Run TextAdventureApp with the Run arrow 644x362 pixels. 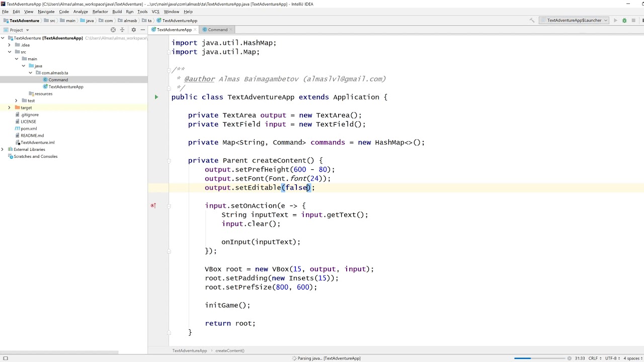[615, 21]
